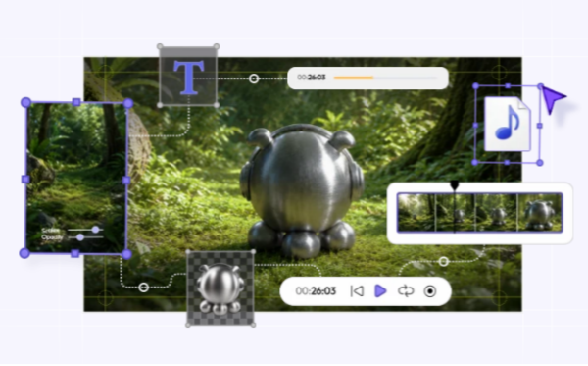Select the third frame in the filmstrip
588x366 pixels.
(x=496, y=213)
